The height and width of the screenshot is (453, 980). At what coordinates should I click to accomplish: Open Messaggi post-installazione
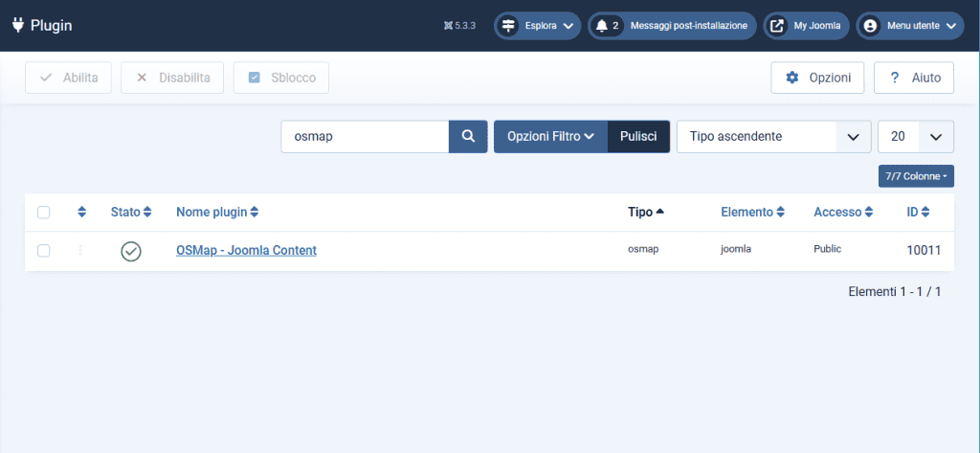tap(689, 26)
